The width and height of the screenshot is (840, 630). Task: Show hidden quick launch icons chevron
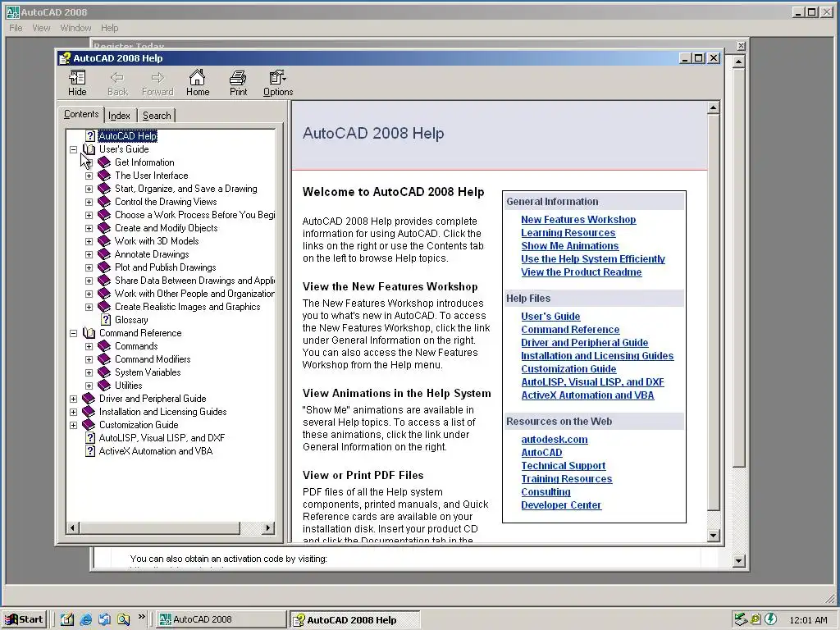pos(141,617)
